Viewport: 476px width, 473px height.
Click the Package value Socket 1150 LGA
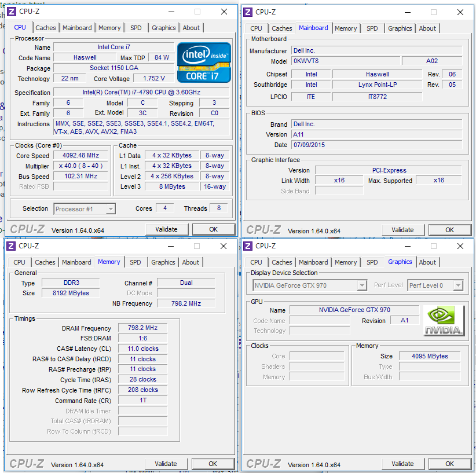[114, 68]
